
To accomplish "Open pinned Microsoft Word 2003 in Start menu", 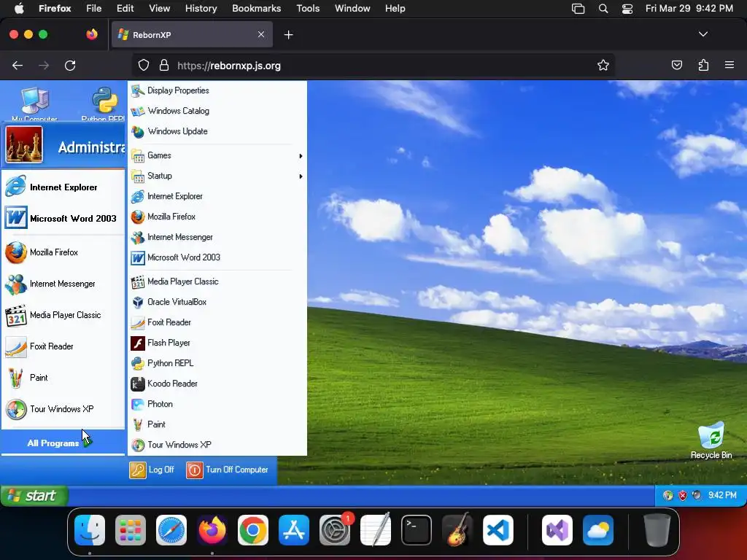I will coord(63,219).
